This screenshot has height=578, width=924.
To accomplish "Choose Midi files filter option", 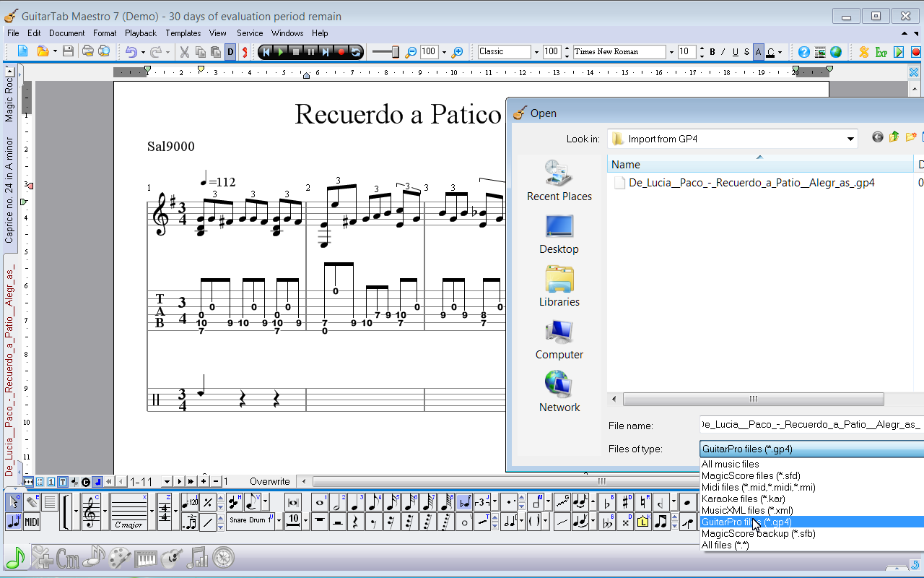I will pos(812,487).
